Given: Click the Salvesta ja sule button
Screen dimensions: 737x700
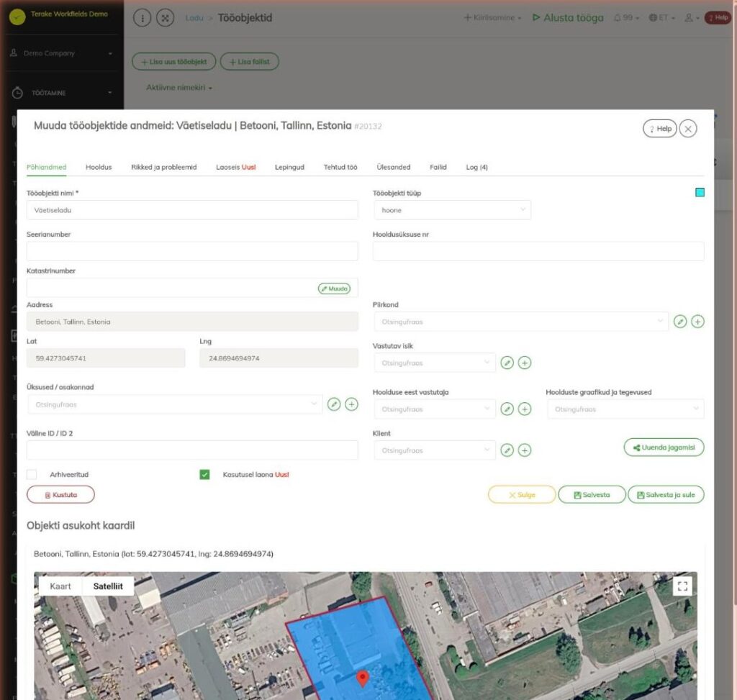Looking at the screenshot, I should (666, 495).
